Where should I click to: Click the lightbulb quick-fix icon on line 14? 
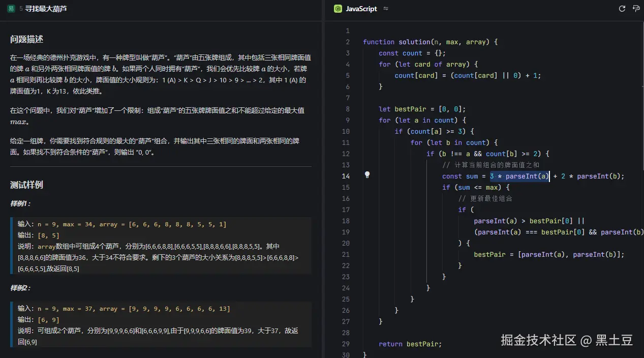tap(367, 174)
